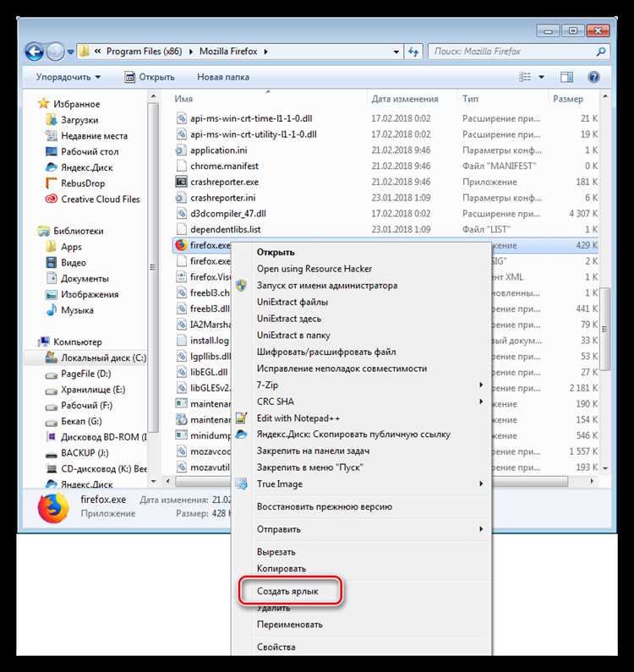Toggle the preview pane icon
The height and width of the screenshot is (672, 634).
click(566, 77)
